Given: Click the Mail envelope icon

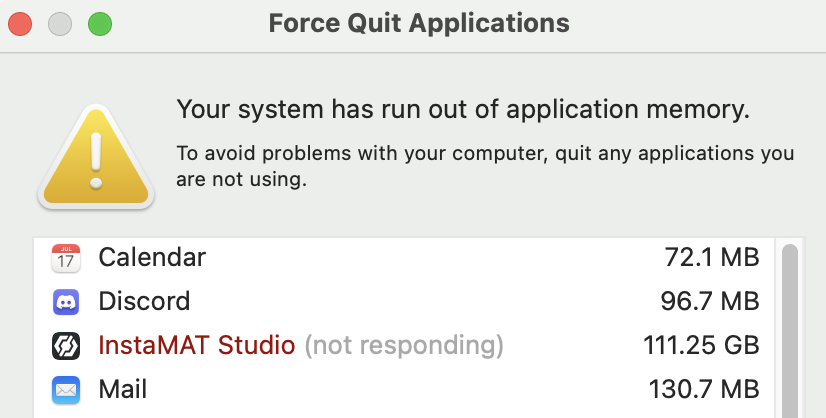Looking at the screenshot, I should tap(66, 388).
